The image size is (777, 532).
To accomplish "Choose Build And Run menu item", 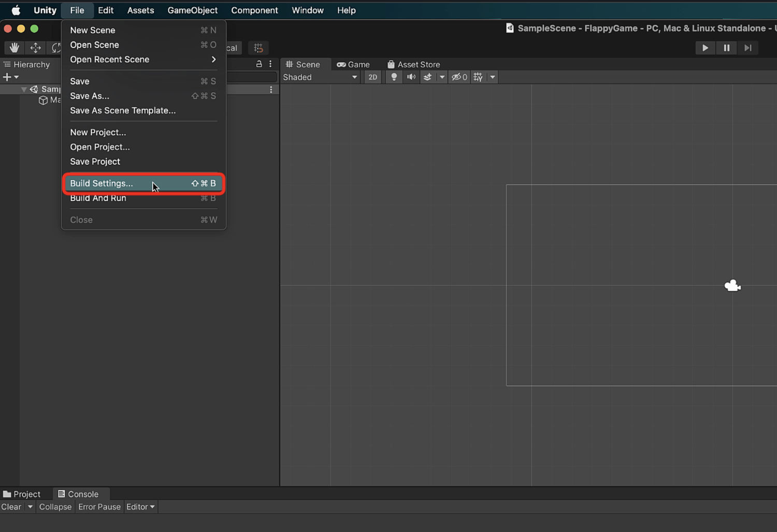I will pyautogui.click(x=143, y=198).
